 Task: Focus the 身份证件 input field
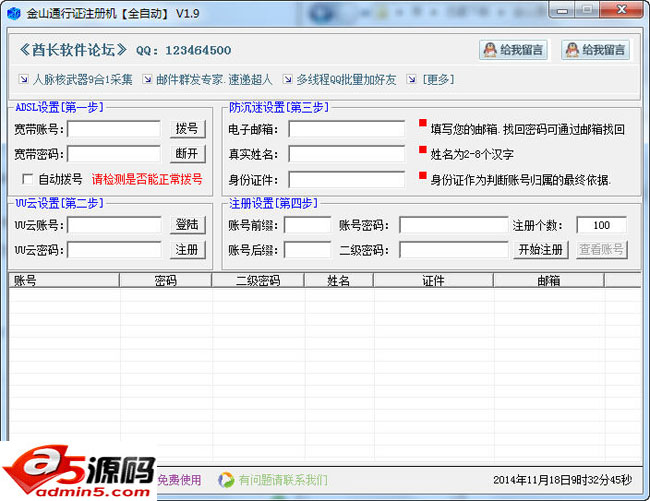pos(347,179)
